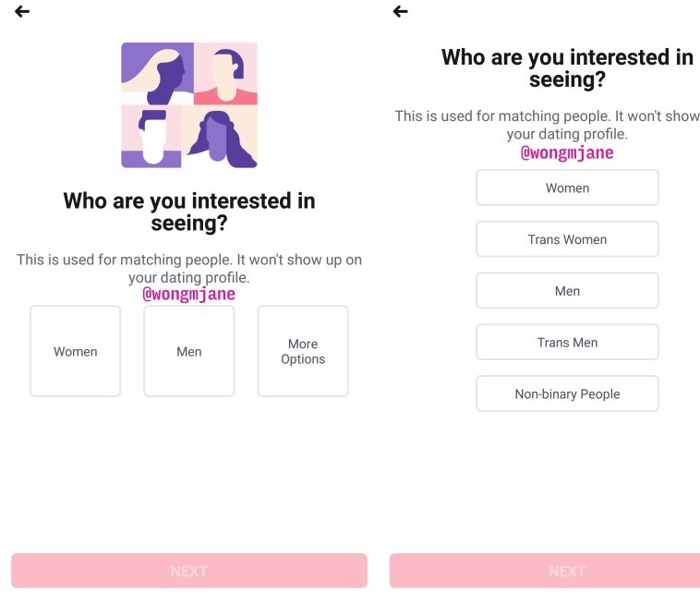700x593 pixels.
Task: Choose the Trans Women option
Action: pos(567,239)
